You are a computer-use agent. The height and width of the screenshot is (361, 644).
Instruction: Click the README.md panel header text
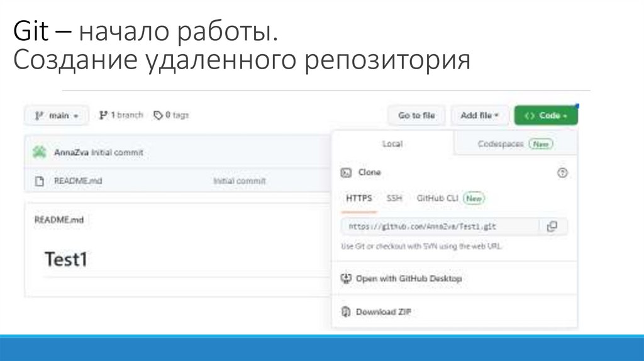point(58,219)
